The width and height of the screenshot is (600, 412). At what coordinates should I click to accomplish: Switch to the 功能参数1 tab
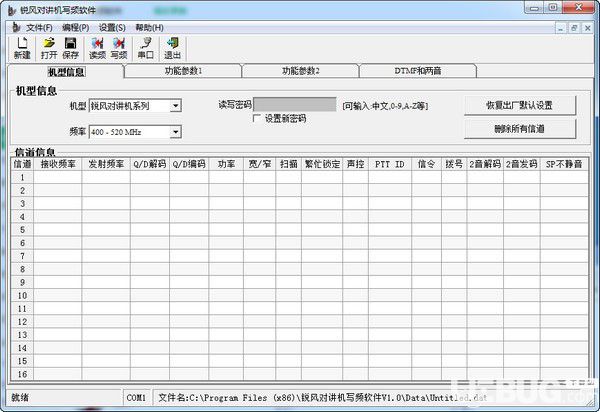click(183, 71)
